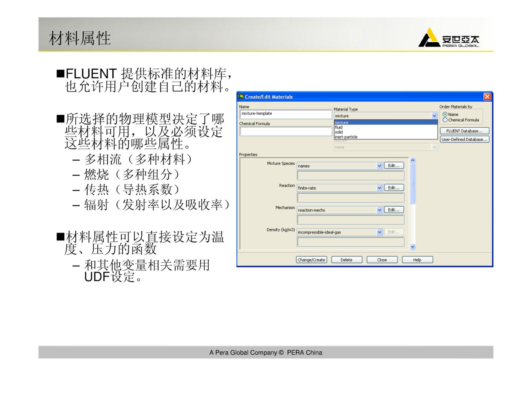This screenshot has width=532, height=399.
Task: Click the greyed Edit button for Density
Action: [x=394, y=232]
